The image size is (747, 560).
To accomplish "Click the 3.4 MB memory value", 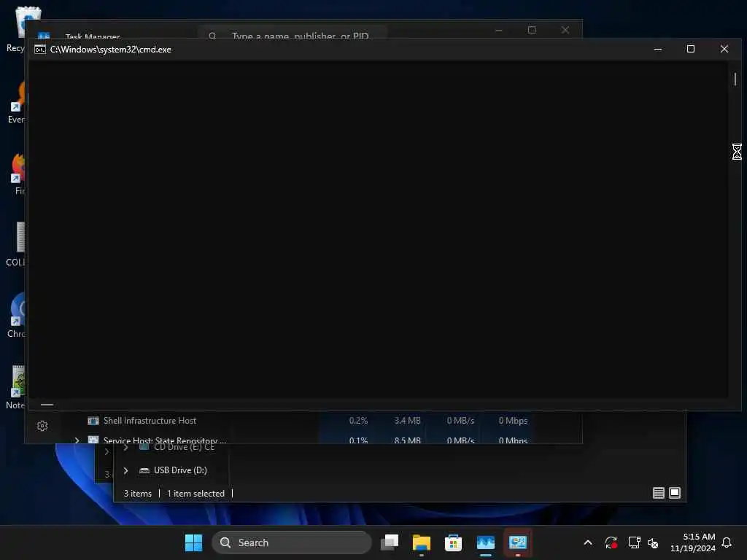I will point(407,421).
